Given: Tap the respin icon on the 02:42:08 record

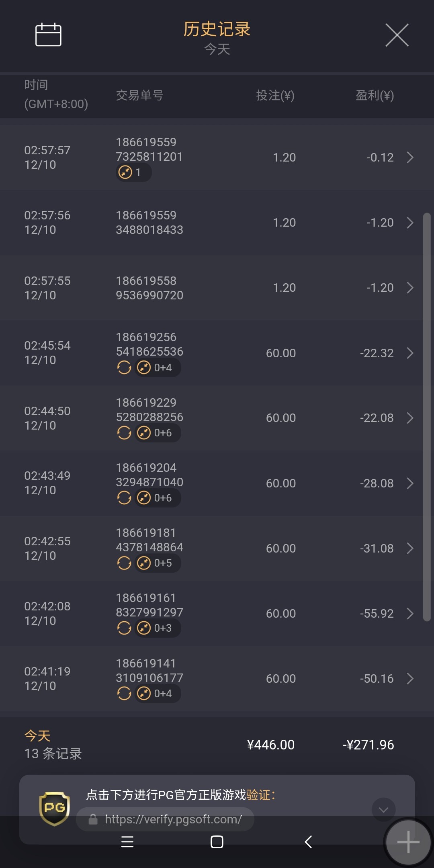Looking at the screenshot, I should coord(124,628).
